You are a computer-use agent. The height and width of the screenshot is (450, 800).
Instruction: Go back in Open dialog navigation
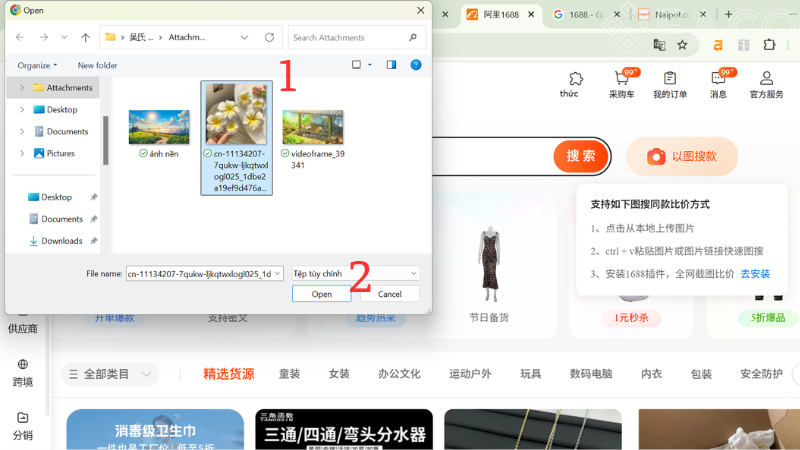pos(20,37)
